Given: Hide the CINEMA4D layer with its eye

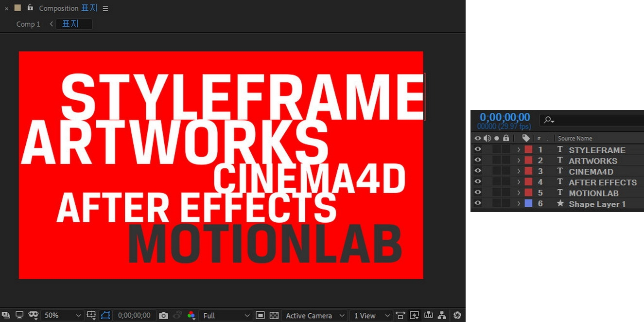Looking at the screenshot, I should tap(477, 171).
